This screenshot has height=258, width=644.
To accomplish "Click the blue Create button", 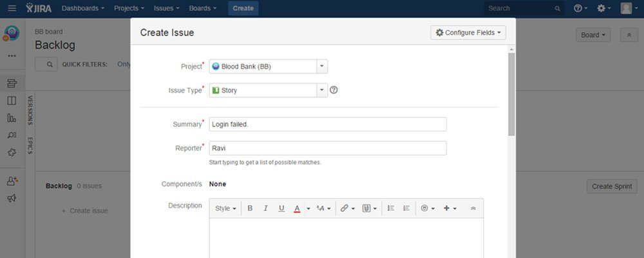I will pyautogui.click(x=243, y=8).
